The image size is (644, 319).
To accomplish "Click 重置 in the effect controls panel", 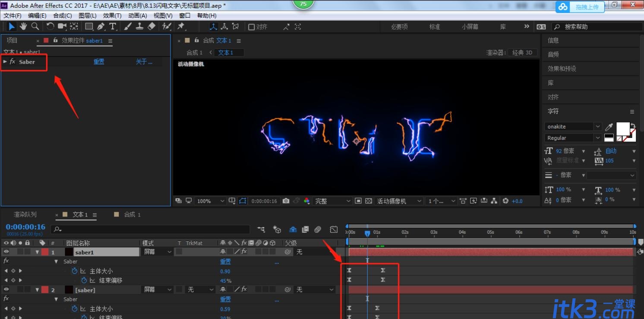I will tap(99, 62).
